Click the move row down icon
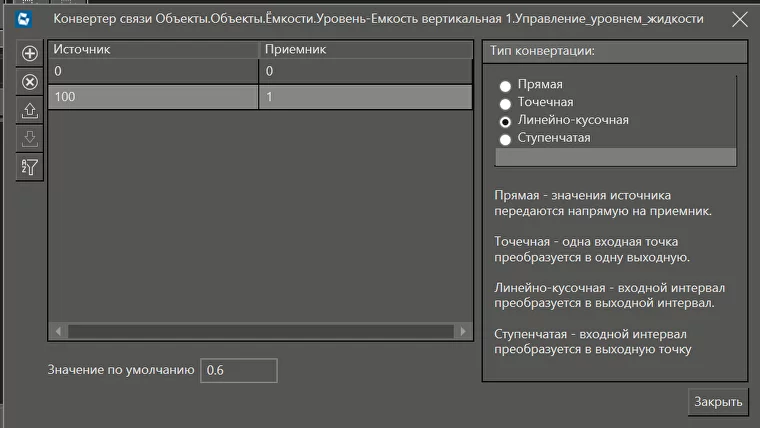This screenshot has height=428, width=760. 30,138
